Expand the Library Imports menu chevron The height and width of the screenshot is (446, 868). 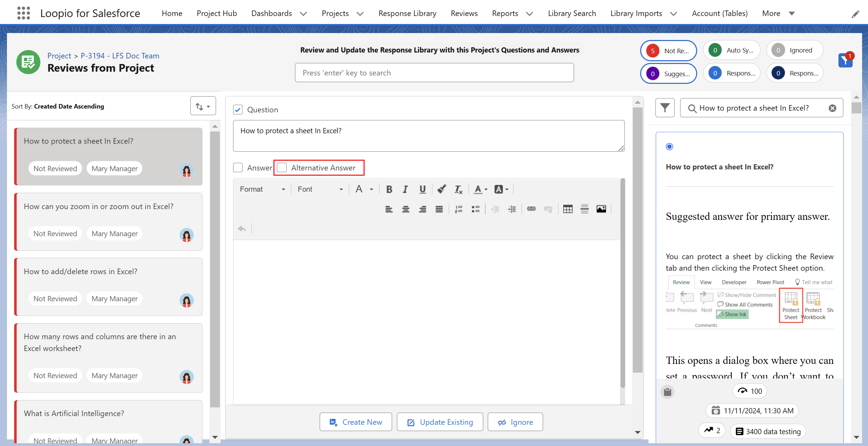coord(674,14)
